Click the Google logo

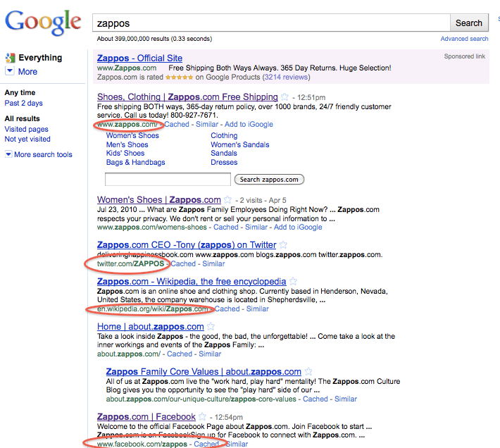click(x=44, y=23)
